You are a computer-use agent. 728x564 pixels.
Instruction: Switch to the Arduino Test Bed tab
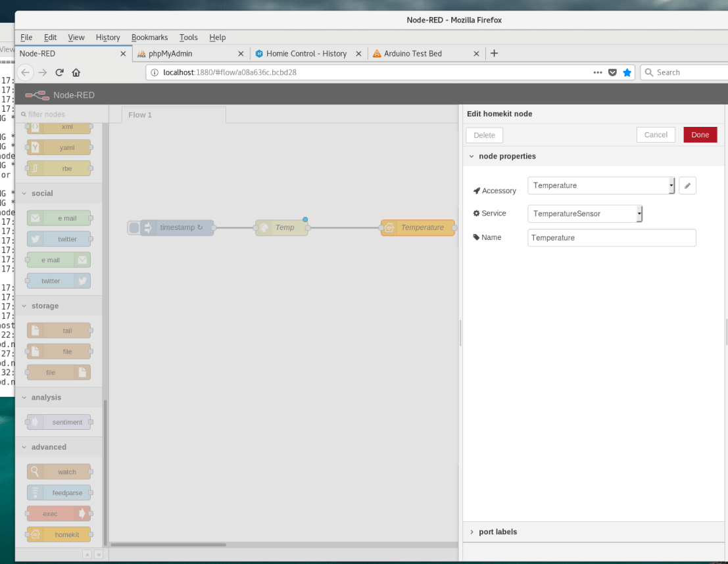(426, 53)
